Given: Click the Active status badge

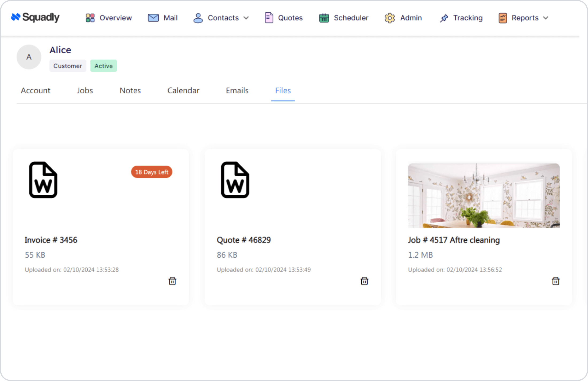Looking at the screenshot, I should tap(103, 66).
